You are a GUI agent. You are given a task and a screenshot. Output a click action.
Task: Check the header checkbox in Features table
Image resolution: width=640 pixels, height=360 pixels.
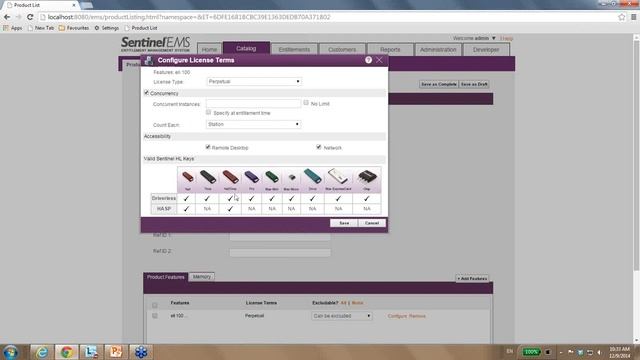(x=155, y=305)
